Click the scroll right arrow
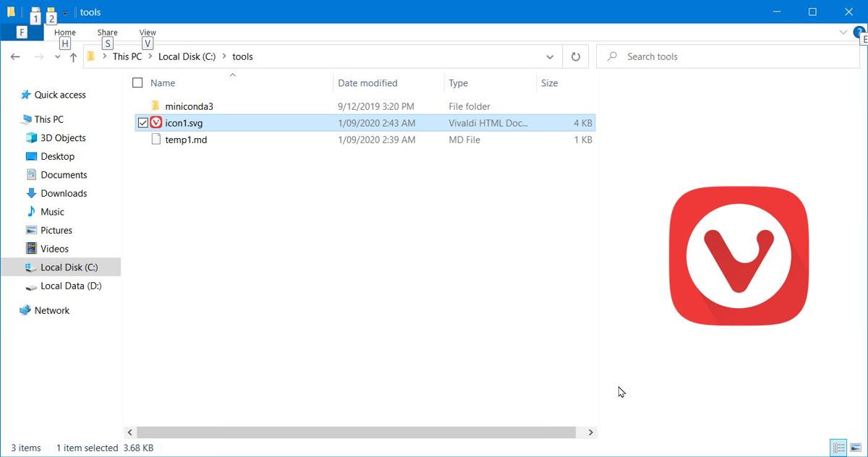 (590, 432)
